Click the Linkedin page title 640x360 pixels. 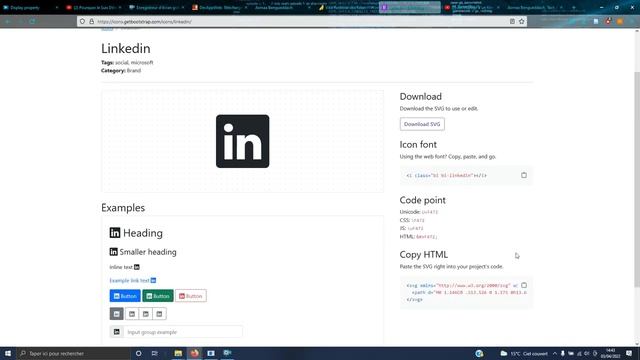tap(126, 48)
